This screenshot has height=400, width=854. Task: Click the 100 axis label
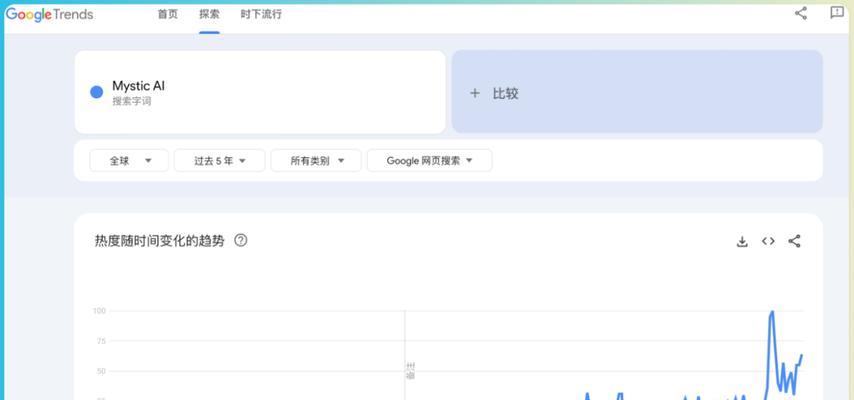tap(99, 311)
